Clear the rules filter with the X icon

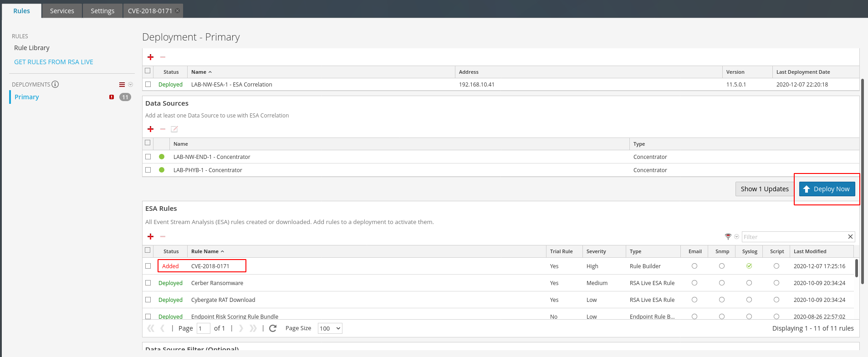tap(850, 237)
